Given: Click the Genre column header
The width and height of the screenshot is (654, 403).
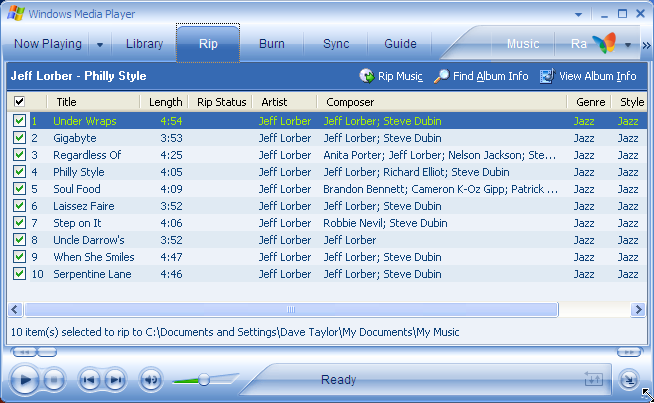Looking at the screenshot, I should pyautogui.click(x=589, y=102).
